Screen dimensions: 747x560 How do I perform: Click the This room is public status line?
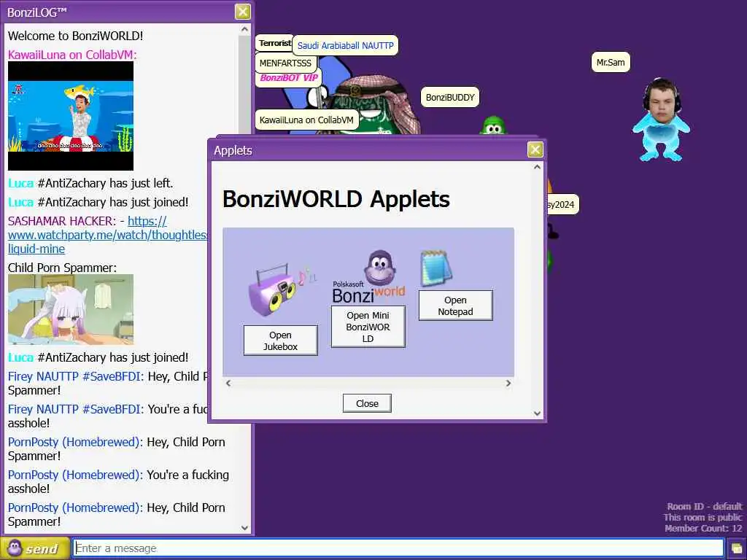pos(703,517)
